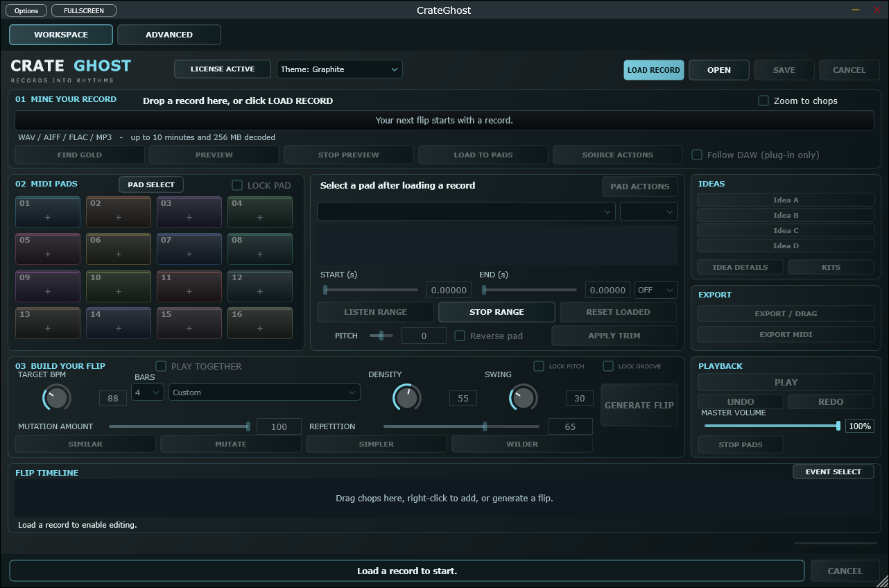
Task: Select MIDI pad 09
Action: click(48, 286)
